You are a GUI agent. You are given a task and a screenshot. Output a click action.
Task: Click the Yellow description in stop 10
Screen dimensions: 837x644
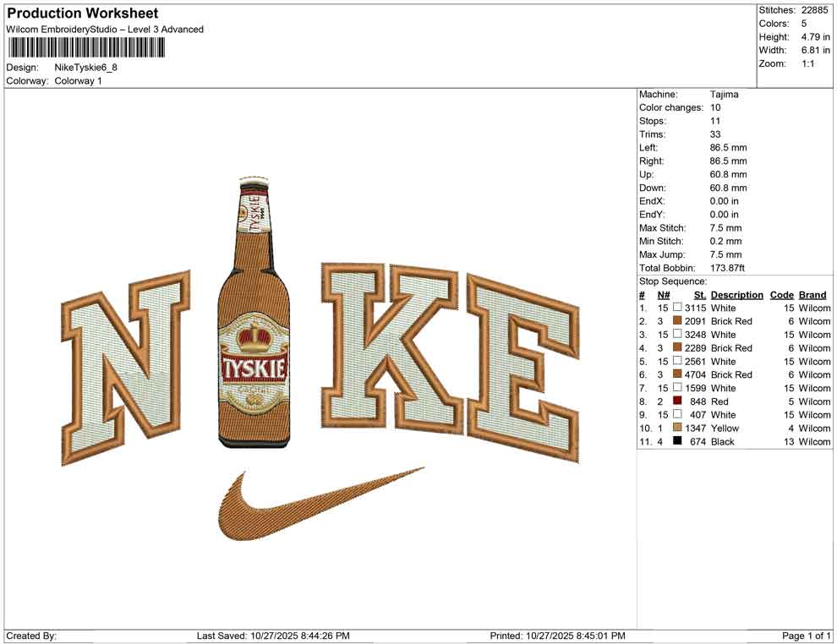coord(725,428)
